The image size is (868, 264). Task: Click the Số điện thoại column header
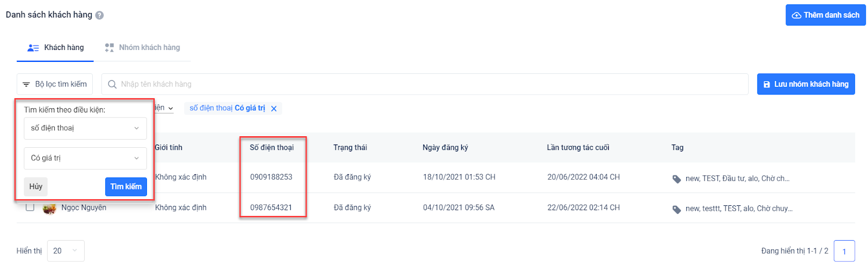[x=272, y=148]
